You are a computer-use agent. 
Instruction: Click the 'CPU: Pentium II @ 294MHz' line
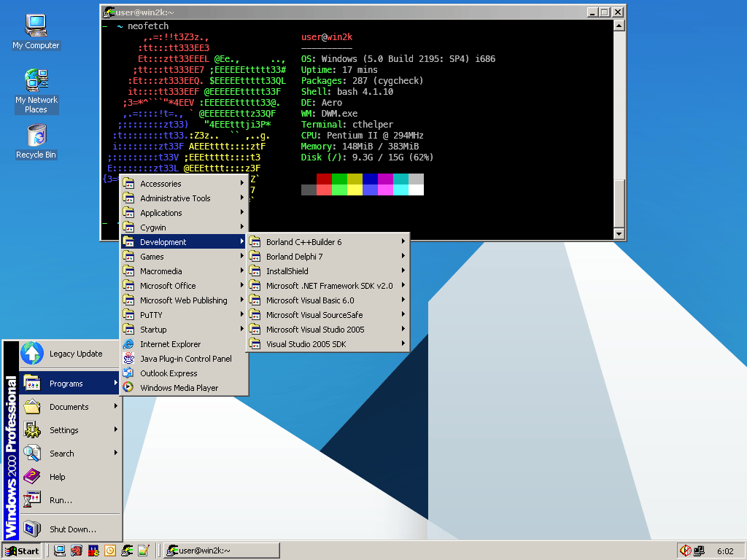tap(362, 135)
